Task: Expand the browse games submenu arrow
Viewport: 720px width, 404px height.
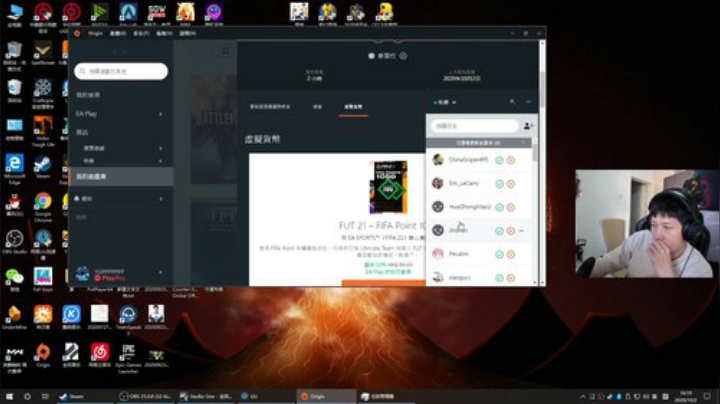Action: [x=160, y=148]
